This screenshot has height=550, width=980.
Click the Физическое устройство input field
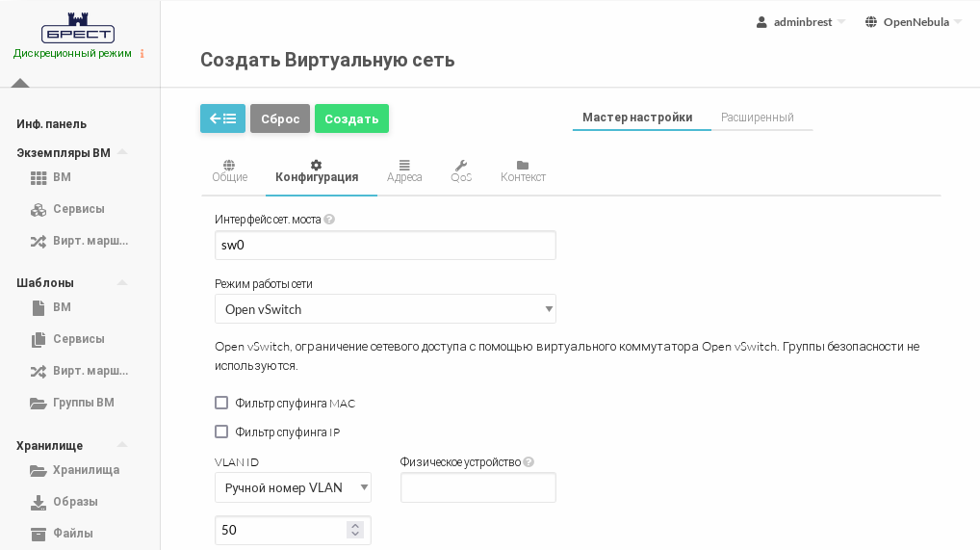(x=477, y=487)
